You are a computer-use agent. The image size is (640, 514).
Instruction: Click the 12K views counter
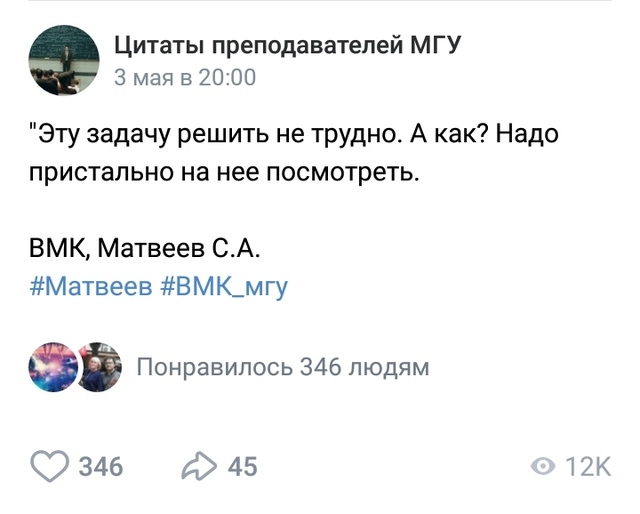[x=588, y=466]
